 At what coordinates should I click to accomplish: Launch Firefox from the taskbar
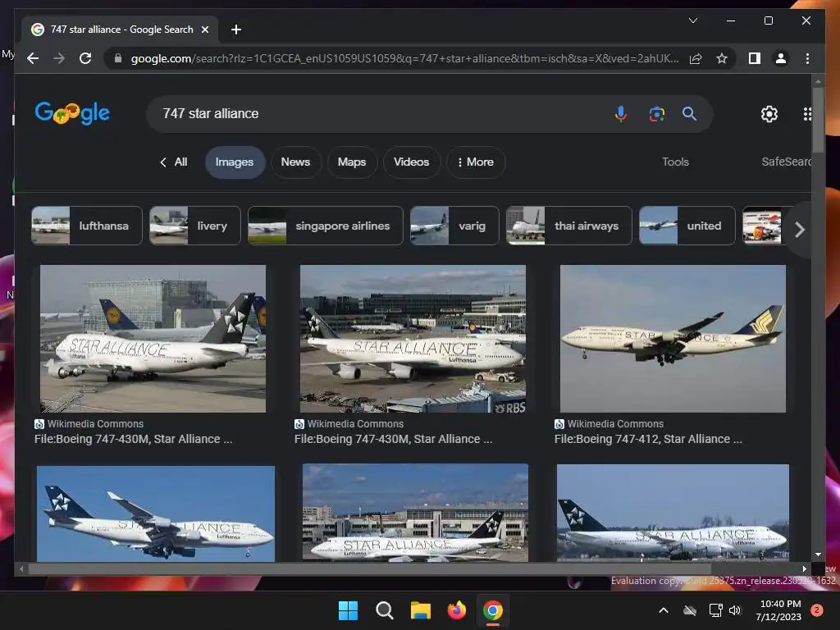pos(456,610)
